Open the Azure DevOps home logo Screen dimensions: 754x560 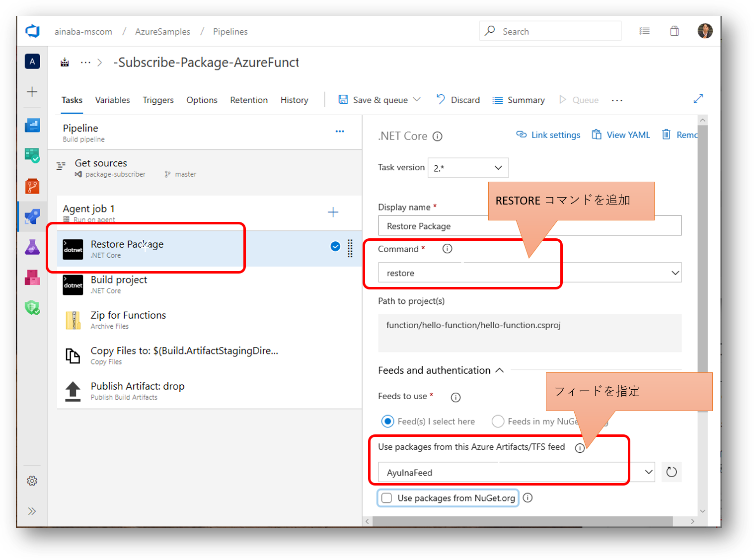point(33,31)
